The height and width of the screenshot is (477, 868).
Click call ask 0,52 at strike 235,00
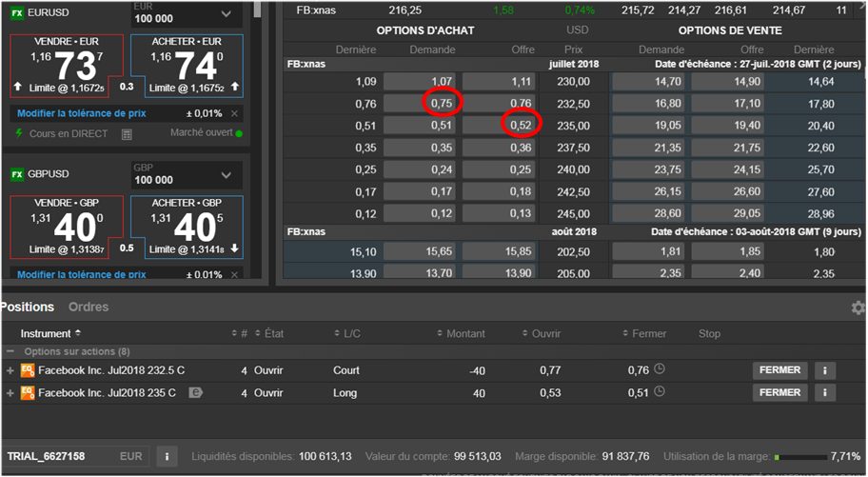pos(499,126)
